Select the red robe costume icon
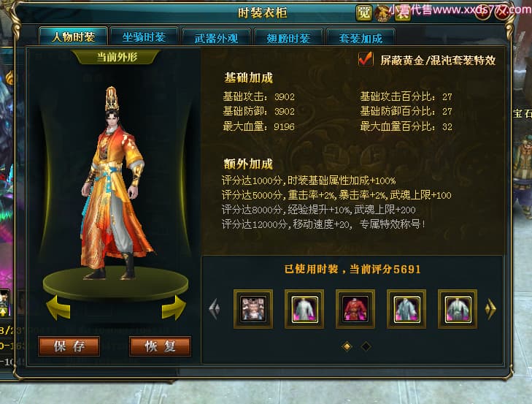The height and width of the screenshot is (404, 532). [355, 309]
